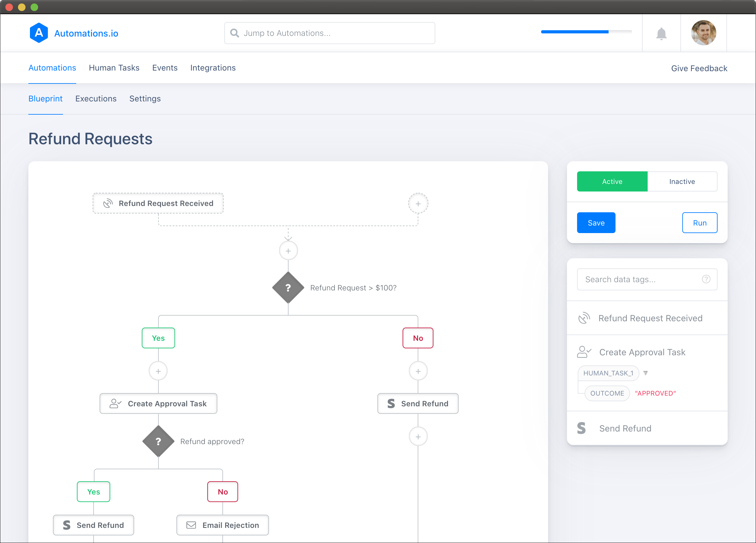
Task: Click the Refund approved decision diamond
Action: tap(158, 441)
